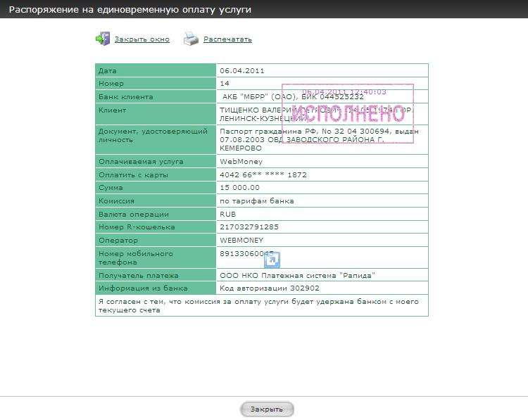
Task: Select the order number value 14
Action: click(225, 84)
